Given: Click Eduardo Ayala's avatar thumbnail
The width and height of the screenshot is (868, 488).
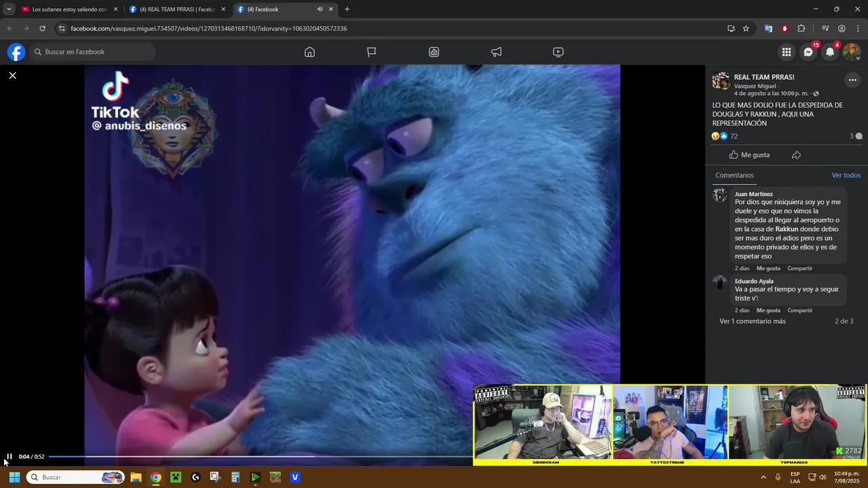Looking at the screenshot, I should point(720,282).
